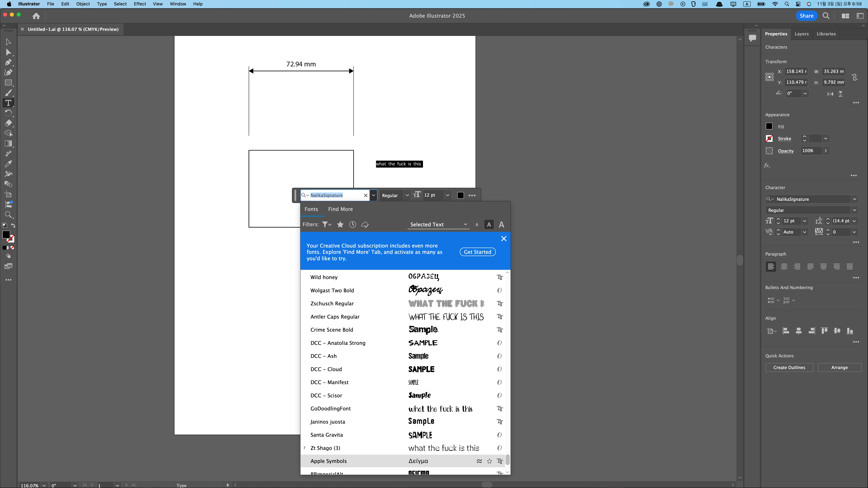
Task: Expand the Zt Shago font family
Action: (305, 448)
